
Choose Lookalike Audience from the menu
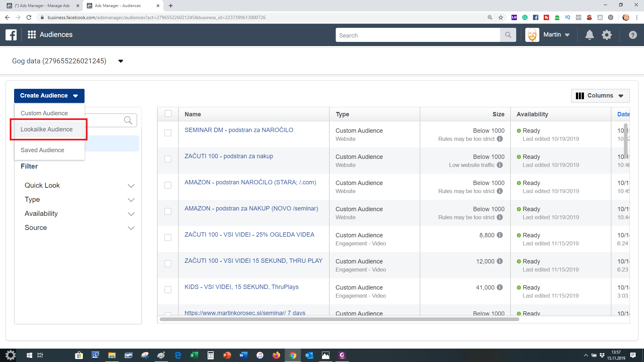47,129
